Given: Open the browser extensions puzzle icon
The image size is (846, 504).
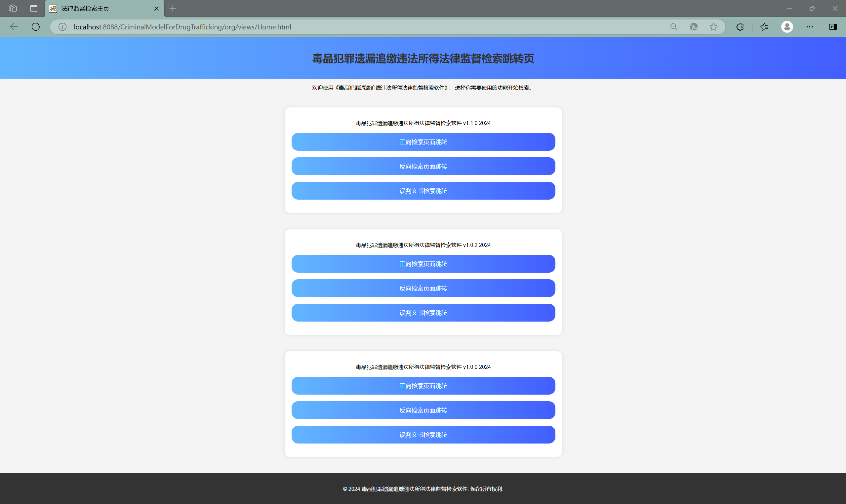Looking at the screenshot, I should (x=740, y=27).
